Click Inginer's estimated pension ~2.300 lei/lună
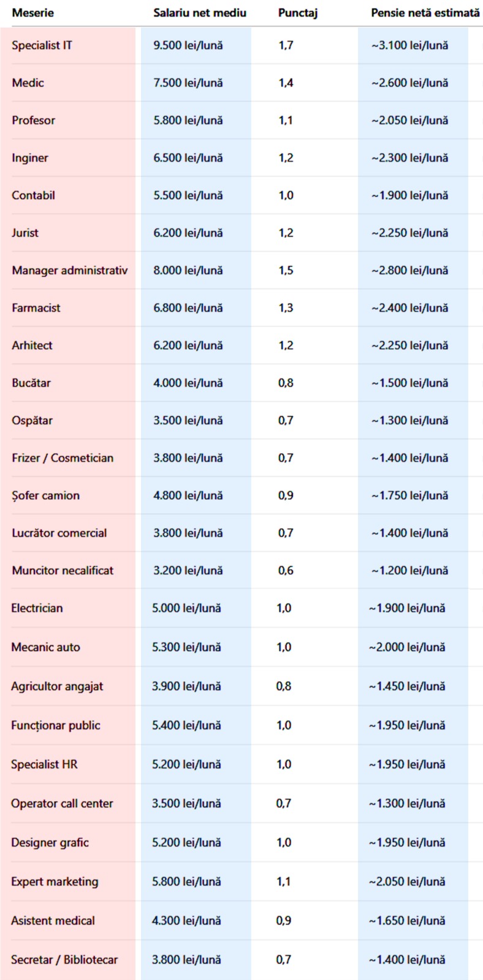The image size is (483, 980). [409, 158]
